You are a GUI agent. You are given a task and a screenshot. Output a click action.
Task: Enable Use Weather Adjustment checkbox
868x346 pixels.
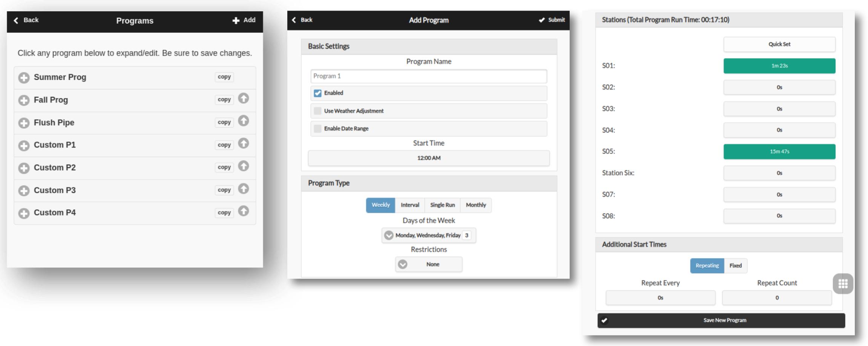[318, 111]
